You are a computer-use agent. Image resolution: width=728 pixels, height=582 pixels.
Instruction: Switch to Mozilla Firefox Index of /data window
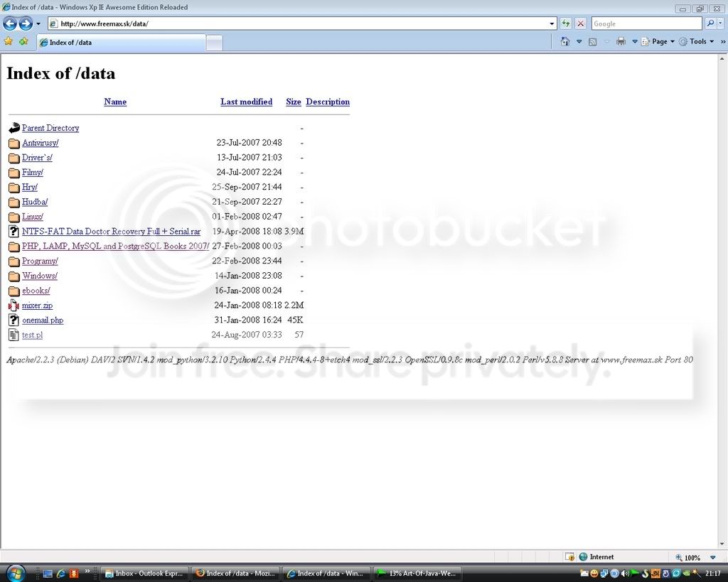coord(235,573)
